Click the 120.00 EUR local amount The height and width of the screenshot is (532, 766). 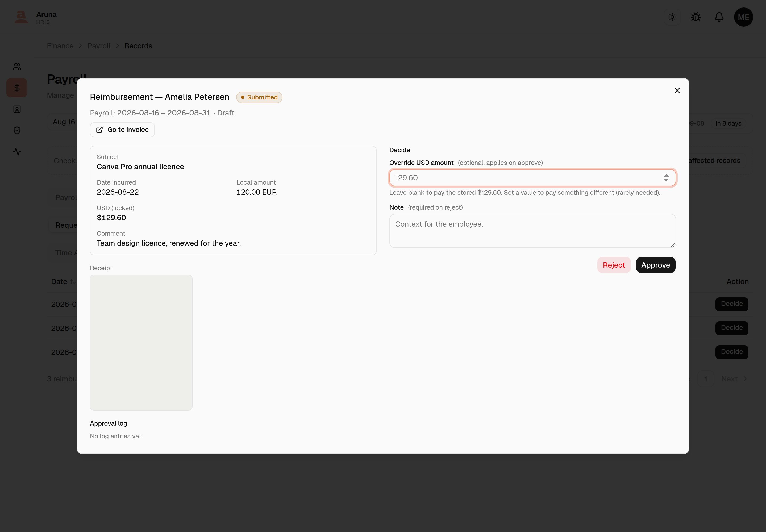(x=257, y=192)
